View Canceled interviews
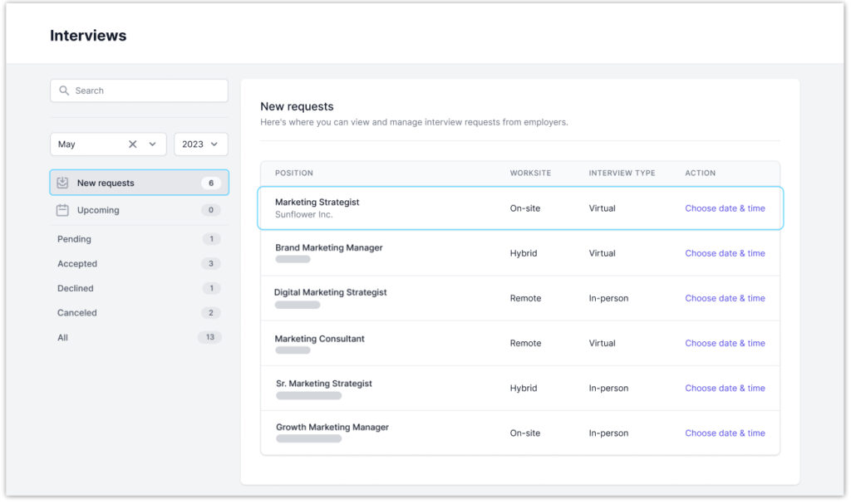Image resolution: width=851 pixels, height=504 pixels. [77, 313]
